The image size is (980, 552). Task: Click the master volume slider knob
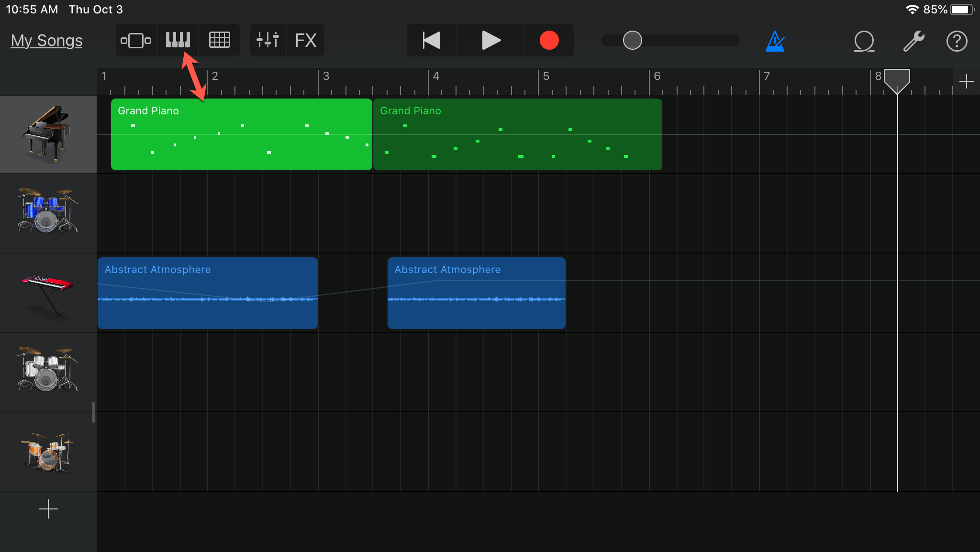tap(632, 41)
